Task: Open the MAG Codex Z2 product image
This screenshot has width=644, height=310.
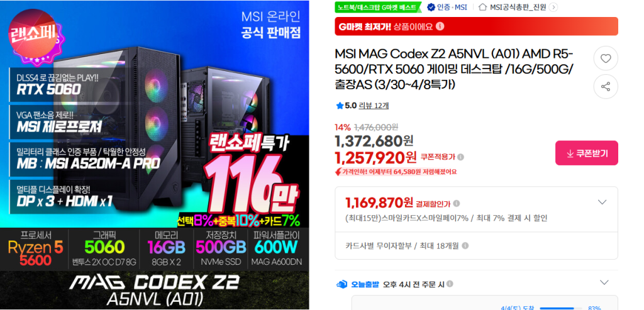Action: pos(155,155)
